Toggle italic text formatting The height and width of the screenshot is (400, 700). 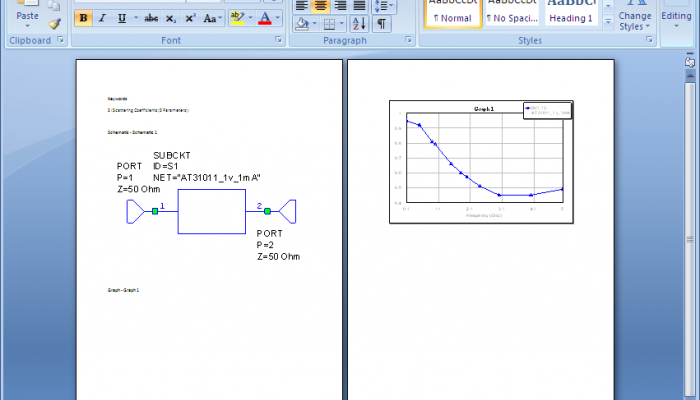click(103, 18)
